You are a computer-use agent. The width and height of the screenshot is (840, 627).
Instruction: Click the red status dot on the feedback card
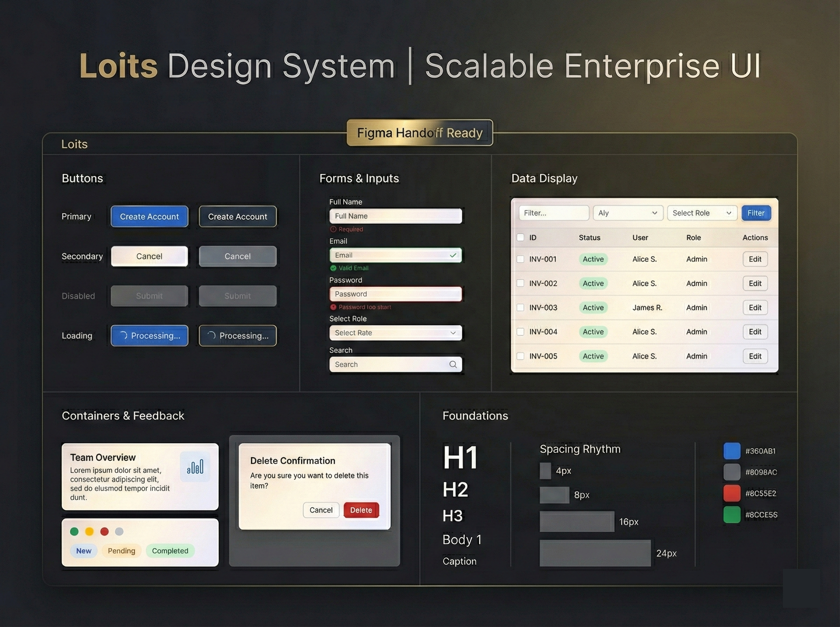click(x=104, y=532)
